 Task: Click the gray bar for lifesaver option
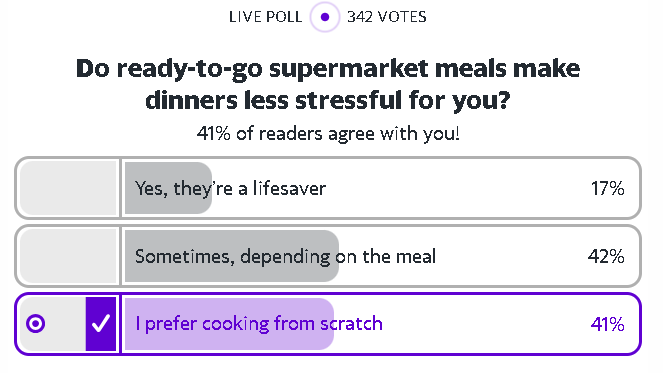168,188
